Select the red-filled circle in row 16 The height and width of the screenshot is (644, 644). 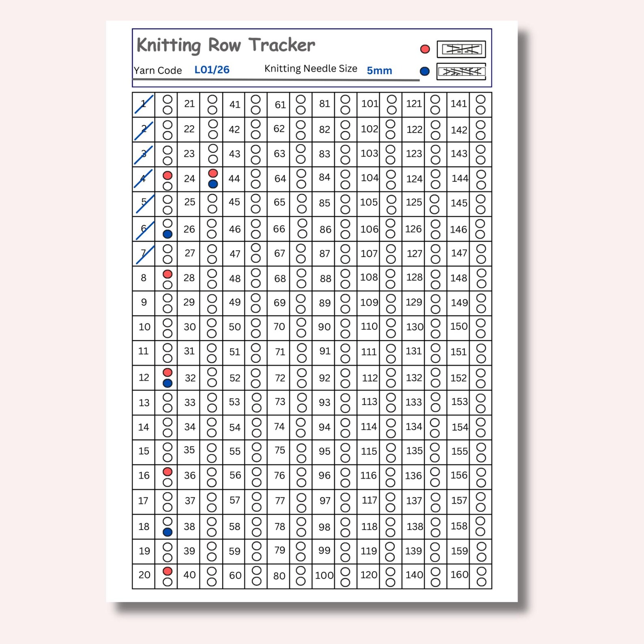(167, 472)
